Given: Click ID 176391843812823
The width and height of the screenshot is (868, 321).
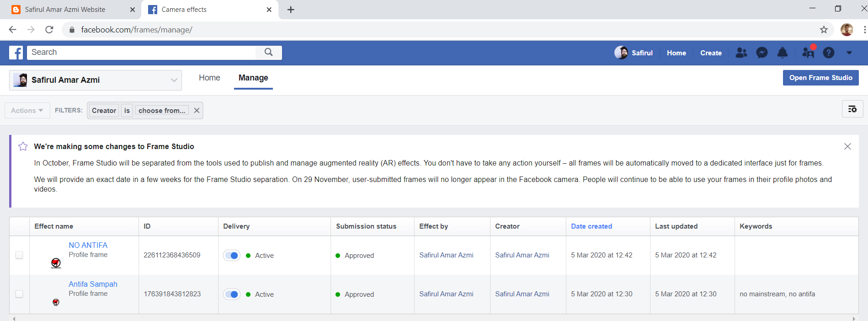Looking at the screenshot, I should (172, 294).
